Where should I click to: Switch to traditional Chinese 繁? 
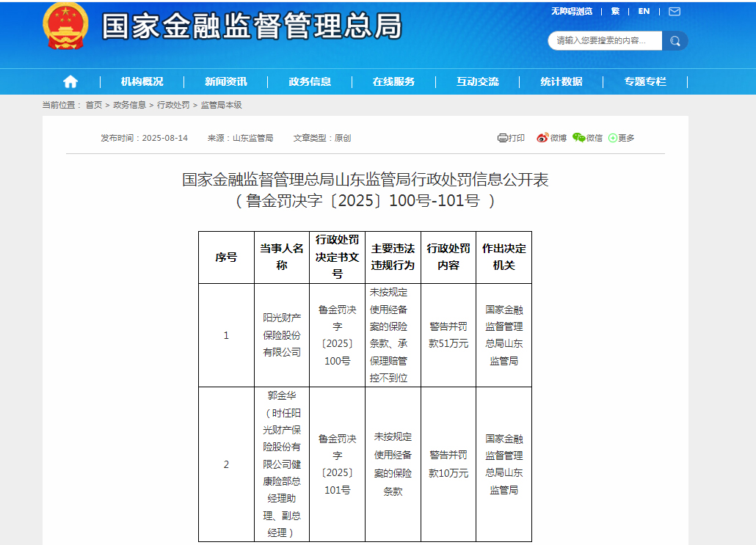point(615,11)
